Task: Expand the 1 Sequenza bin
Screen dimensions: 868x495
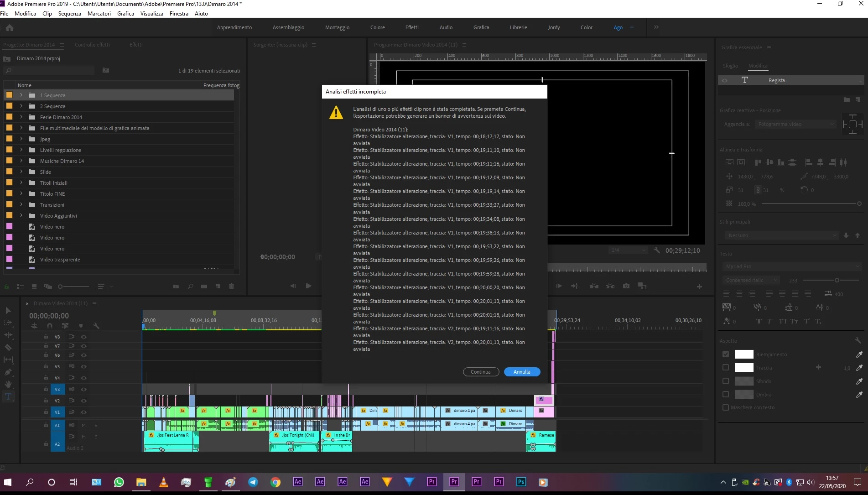Action: pos(21,95)
